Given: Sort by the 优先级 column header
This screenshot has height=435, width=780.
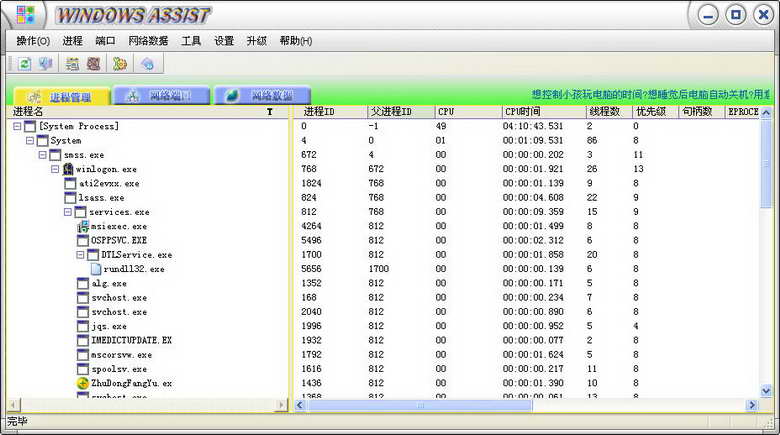Looking at the screenshot, I should (x=655, y=112).
